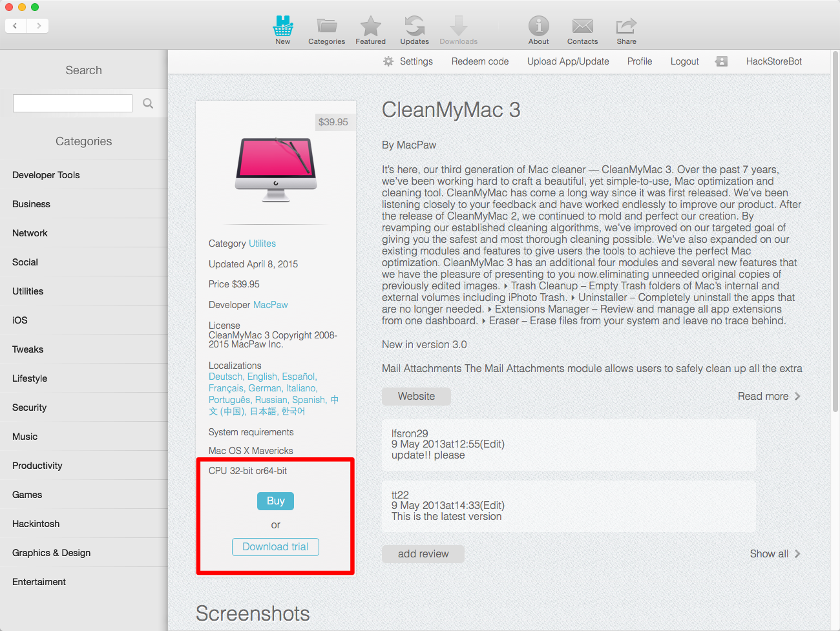Click the CleanMyMac 3 app icon
840x631 pixels.
click(x=276, y=169)
